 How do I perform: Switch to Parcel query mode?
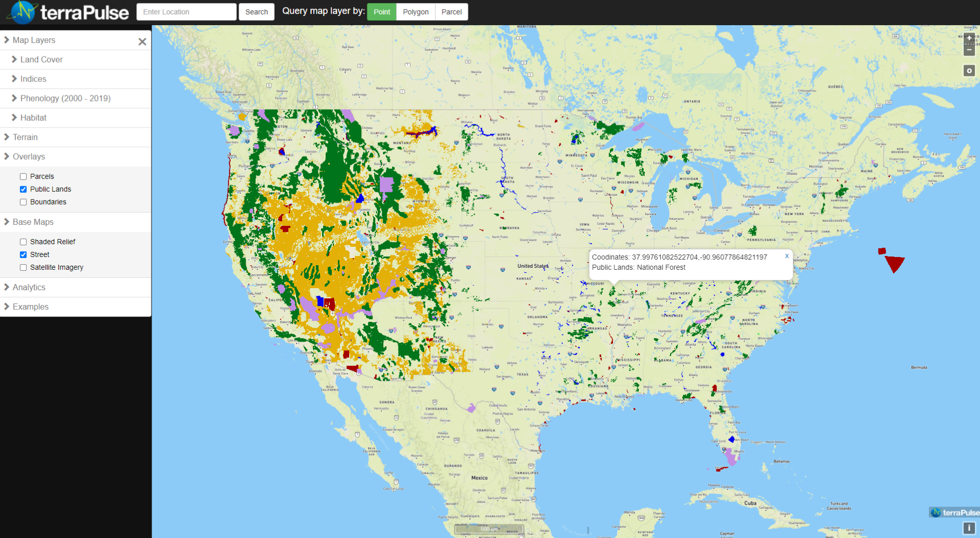tap(451, 12)
